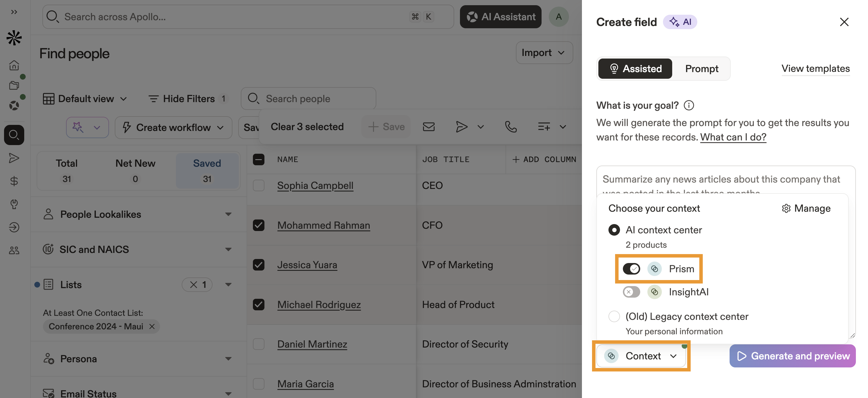Click the envelope email icon in selection toolbar
Screen dimensions: 868x398
[428, 127]
